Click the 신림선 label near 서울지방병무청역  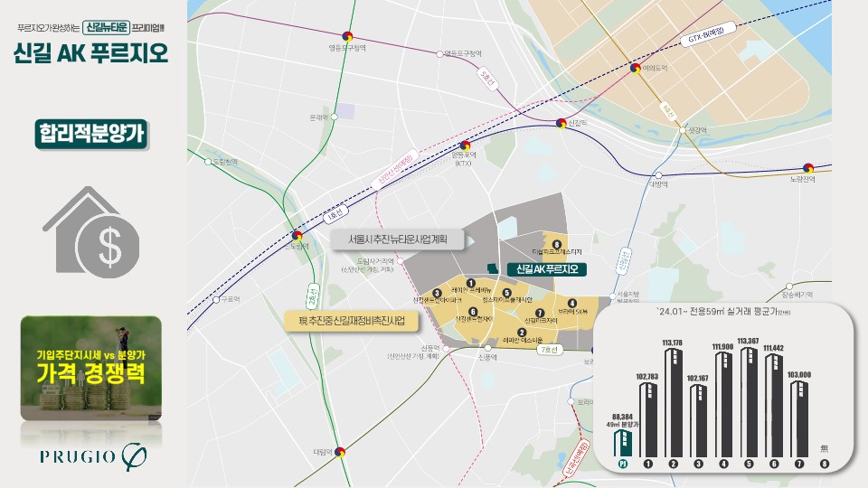(624, 261)
